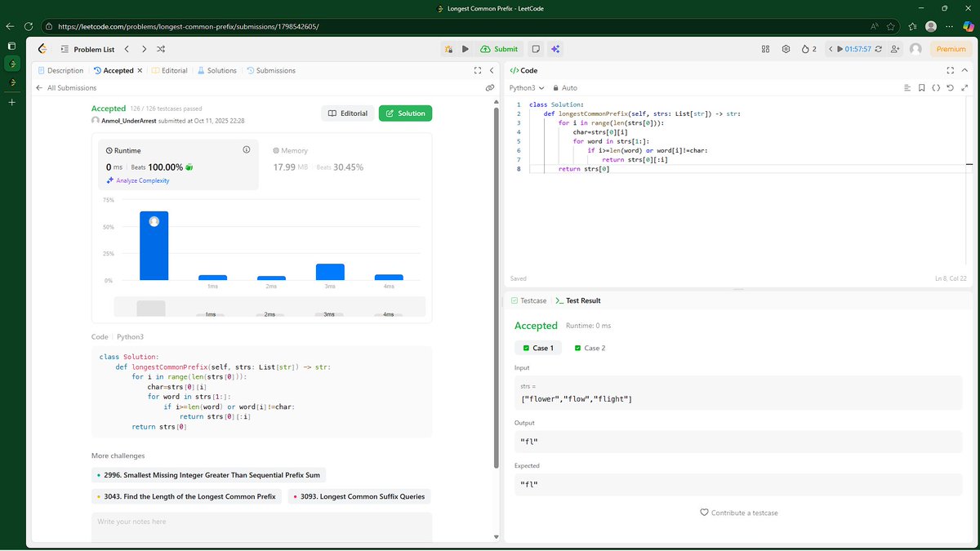
Task: Select the Case 2 test case
Action: pyautogui.click(x=589, y=348)
